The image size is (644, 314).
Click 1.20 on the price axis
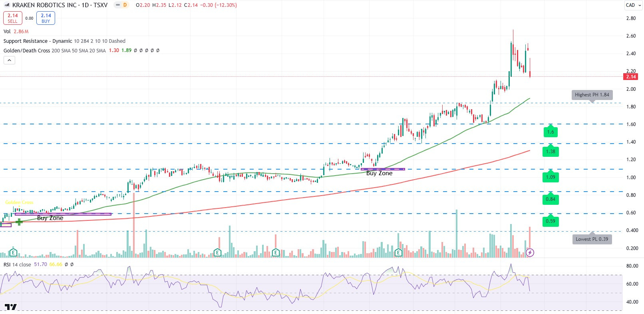(x=631, y=160)
